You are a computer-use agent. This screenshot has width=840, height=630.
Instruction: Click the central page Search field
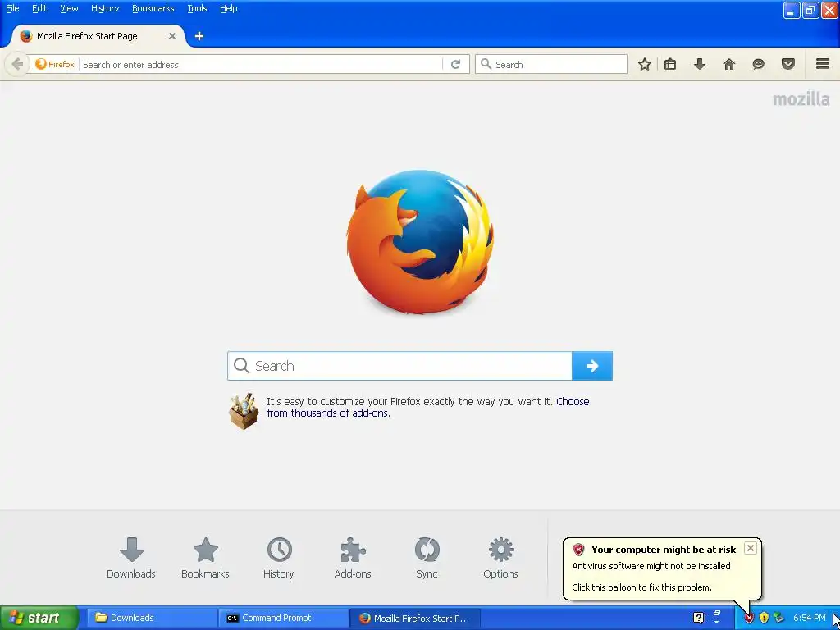point(399,366)
